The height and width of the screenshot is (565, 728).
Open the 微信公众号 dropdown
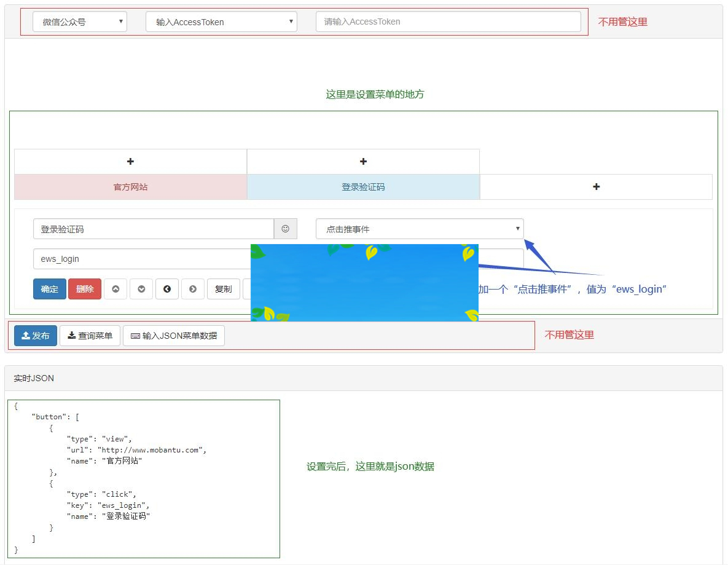tap(79, 21)
